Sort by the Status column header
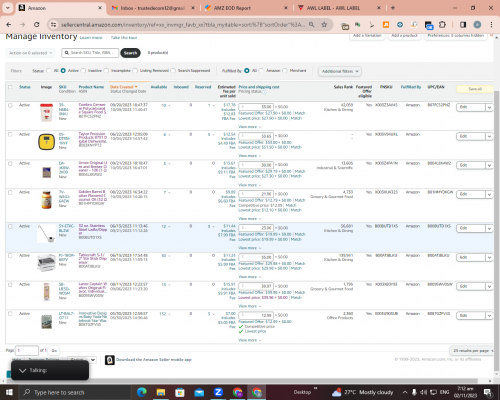The image size is (500, 400). tap(25, 87)
